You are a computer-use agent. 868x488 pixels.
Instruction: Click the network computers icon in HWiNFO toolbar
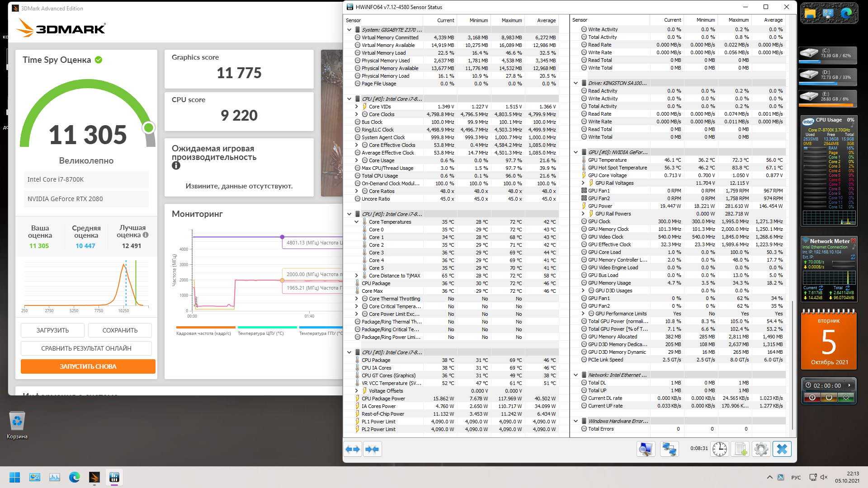[x=669, y=449]
